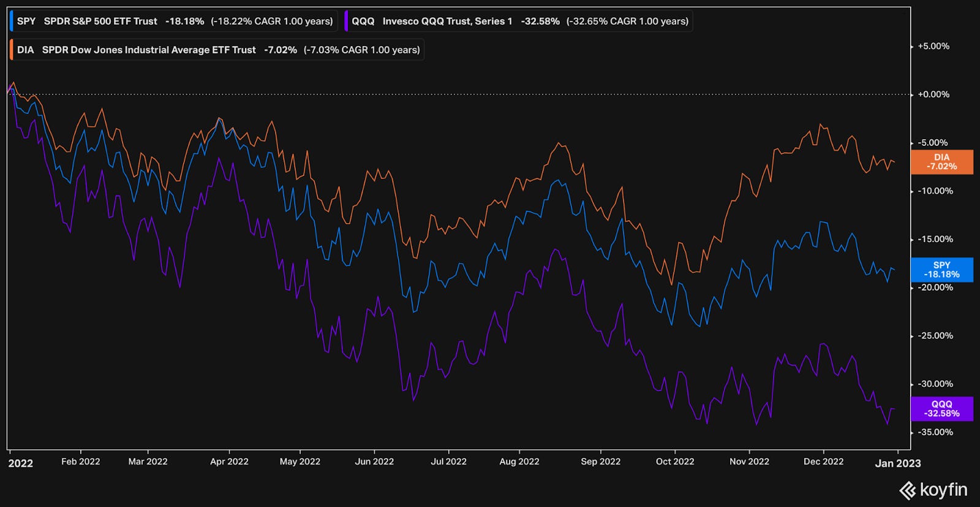
Task: Click the Aug 2022 x-axis label
Action: click(519, 462)
